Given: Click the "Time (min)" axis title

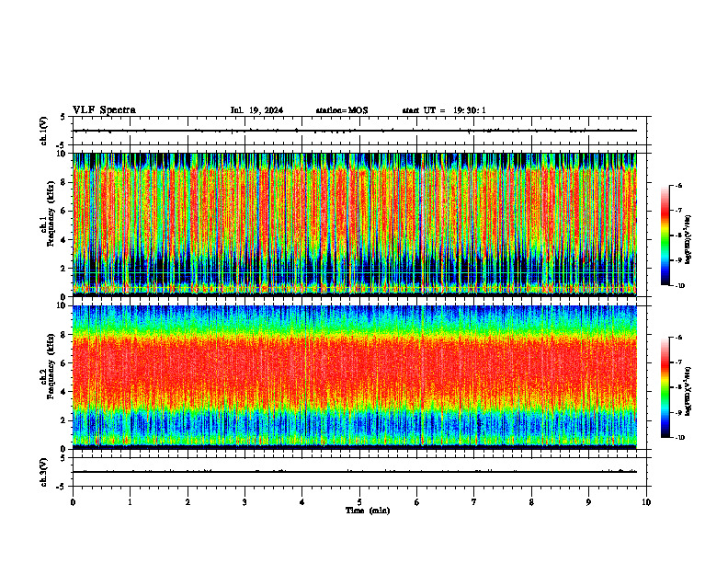Looking at the screenshot, I should coord(368,511).
